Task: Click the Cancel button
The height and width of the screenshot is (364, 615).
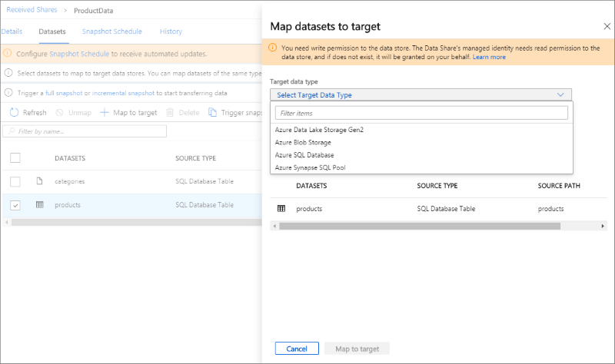Action: click(x=297, y=349)
